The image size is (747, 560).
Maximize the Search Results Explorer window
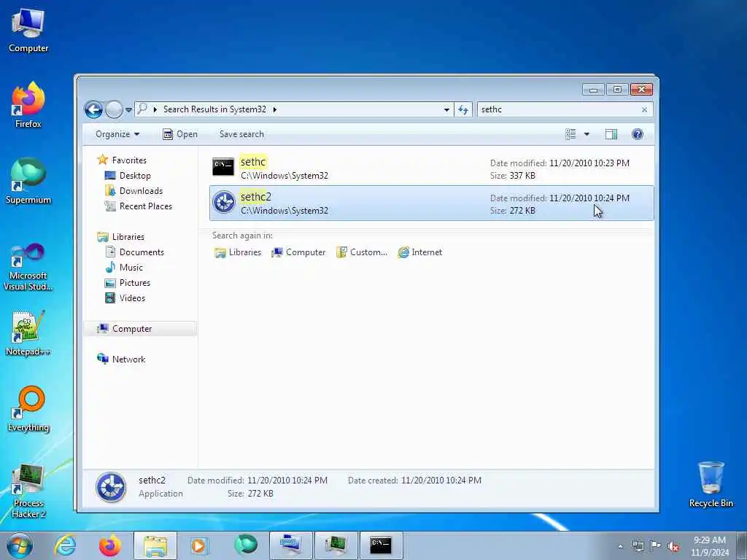617,90
